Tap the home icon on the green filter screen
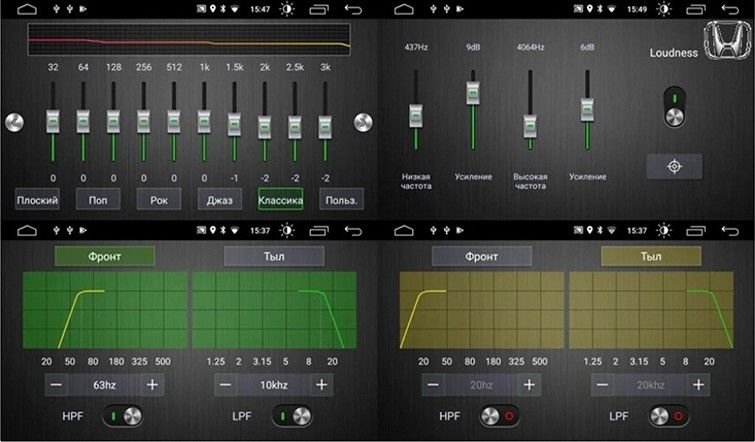This screenshot has height=442, width=755. click(27, 231)
